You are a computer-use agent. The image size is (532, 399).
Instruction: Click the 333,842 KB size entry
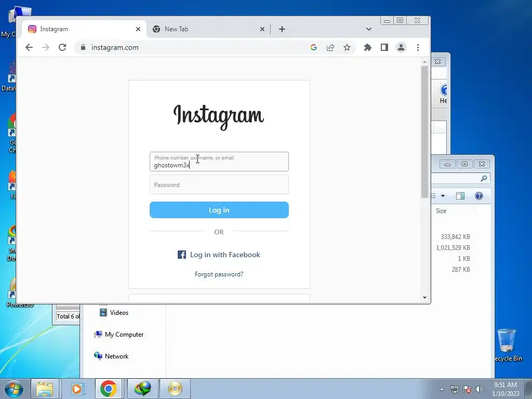point(455,237)
